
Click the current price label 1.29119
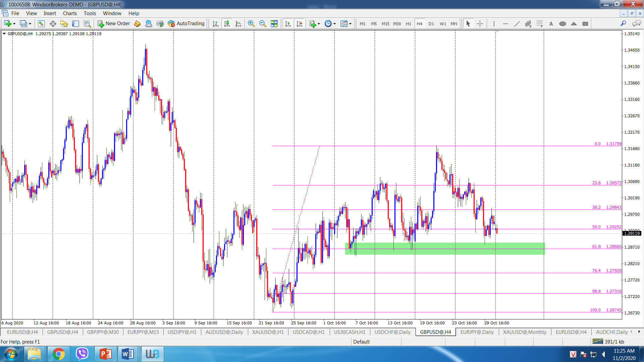click(632, 233)
